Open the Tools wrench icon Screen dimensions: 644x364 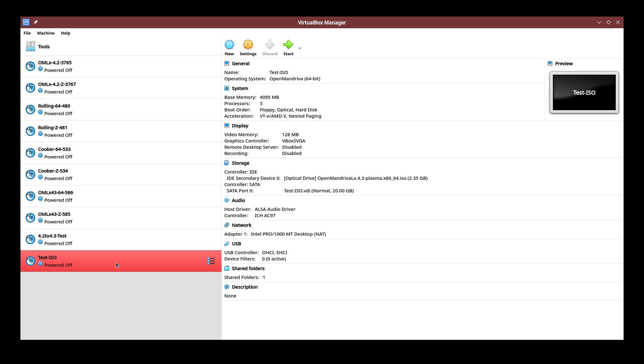pyautogui.click(x=30, y=46)
